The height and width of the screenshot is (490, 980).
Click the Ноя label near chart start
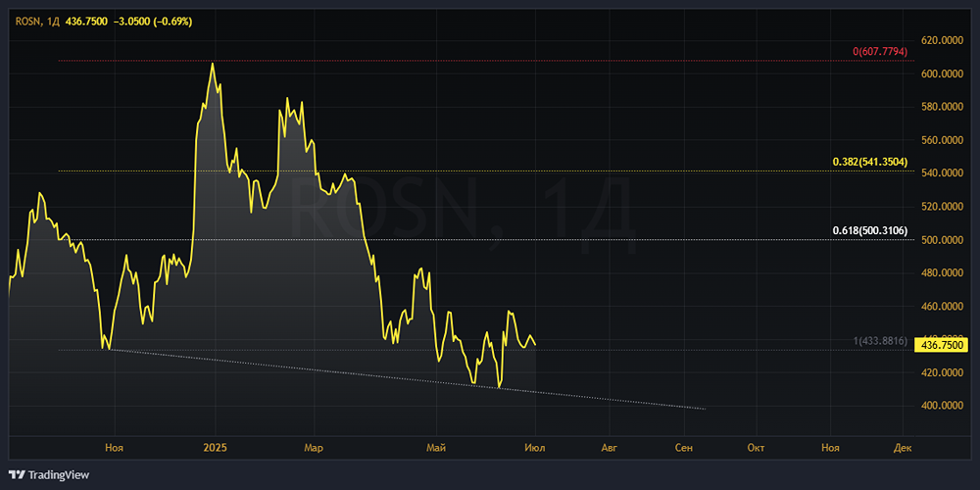click(115, 448)
